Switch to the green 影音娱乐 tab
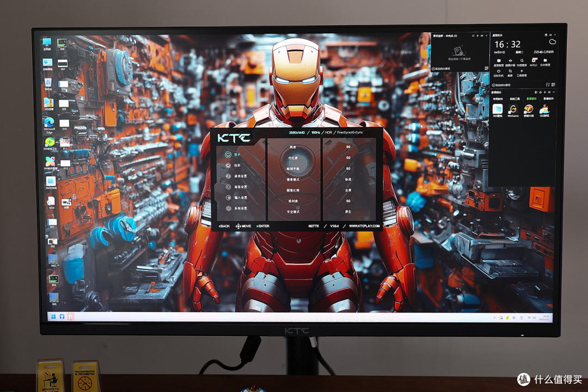588x392 pixels. 531,99
